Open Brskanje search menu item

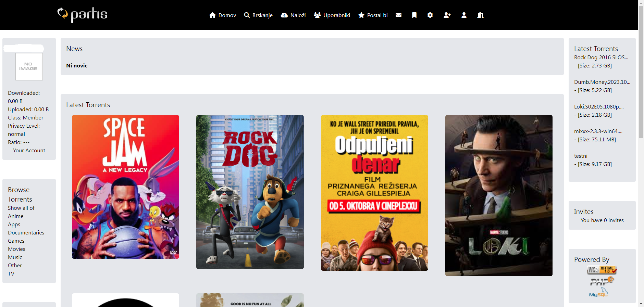tap(258, 15)
